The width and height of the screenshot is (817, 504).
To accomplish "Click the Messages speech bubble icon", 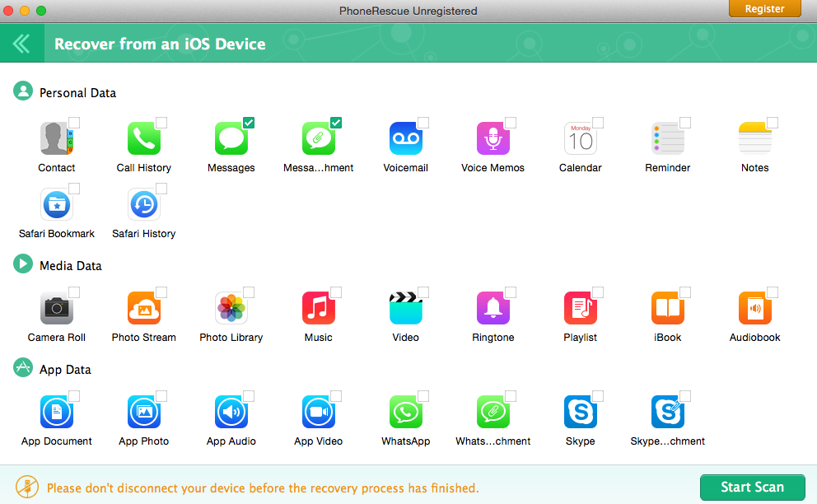I will pyautogui.click(x=231, y=138).
